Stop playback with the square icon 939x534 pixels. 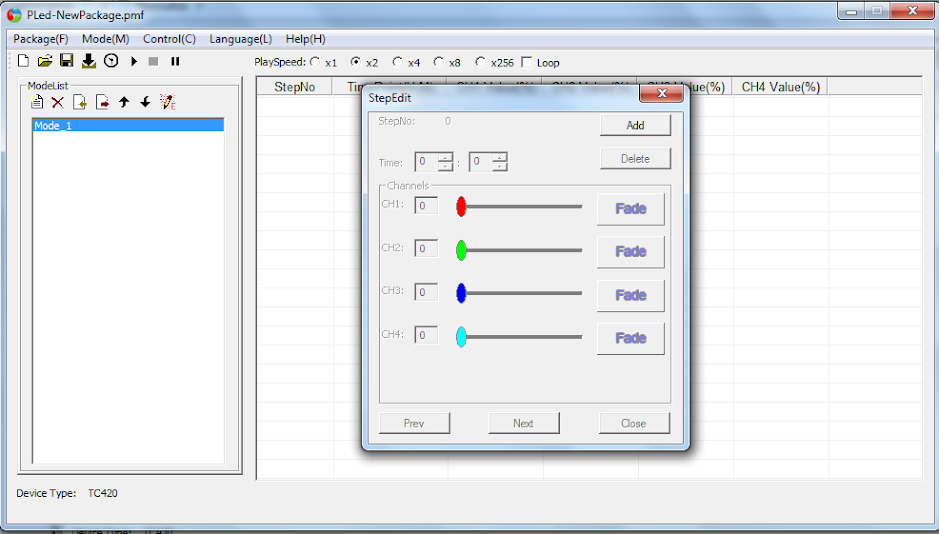(153, 61)
